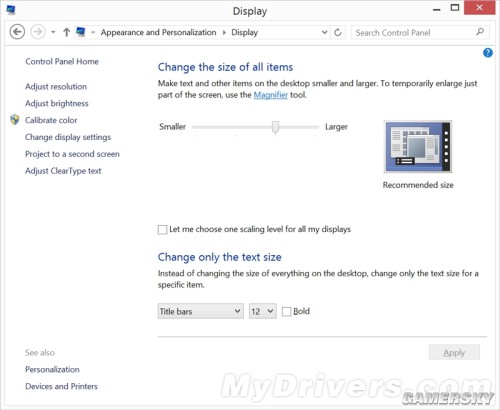Click the address bar computer icon
This screenshot has height=410, width=500.
pos(81,32)
